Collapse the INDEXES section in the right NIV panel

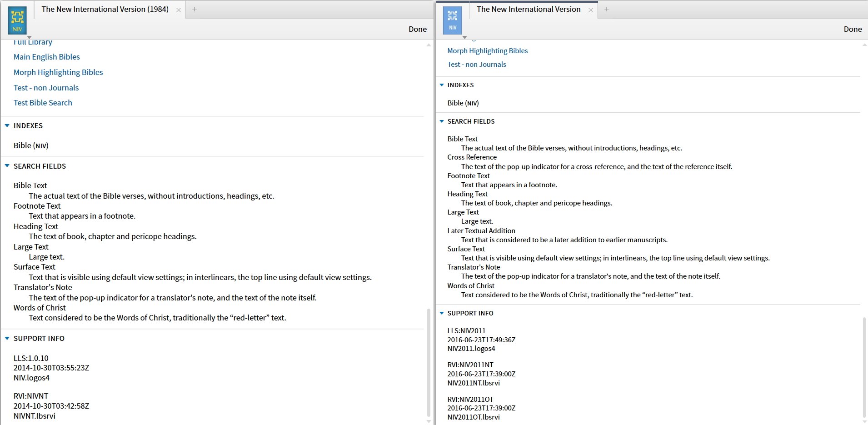coord(442,85)
